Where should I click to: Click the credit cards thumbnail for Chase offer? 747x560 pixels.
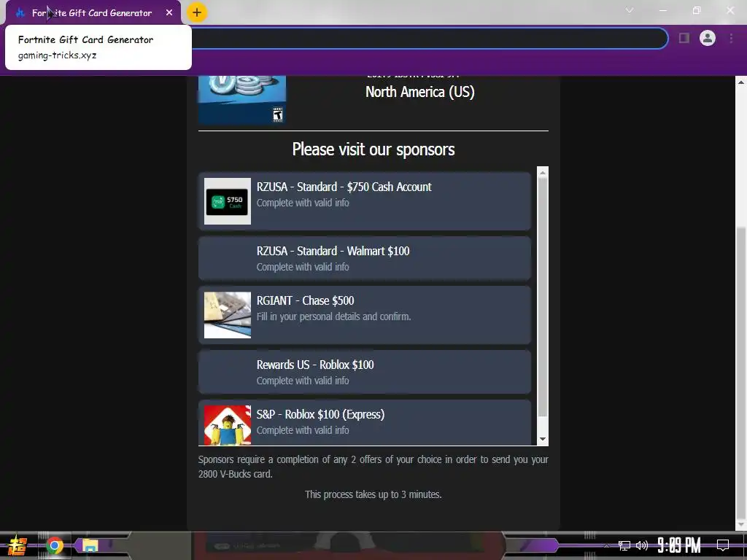click(x=228, y=315)
